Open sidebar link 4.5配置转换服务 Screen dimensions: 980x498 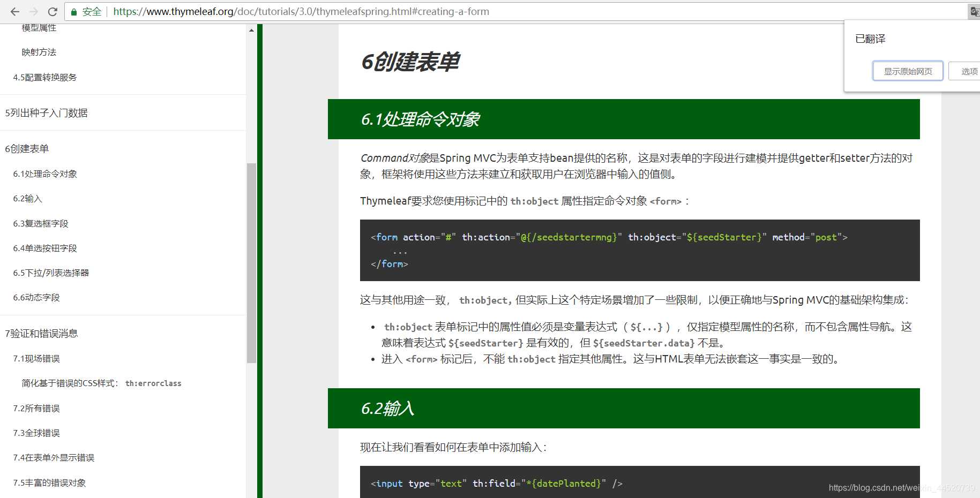point(45,77)
